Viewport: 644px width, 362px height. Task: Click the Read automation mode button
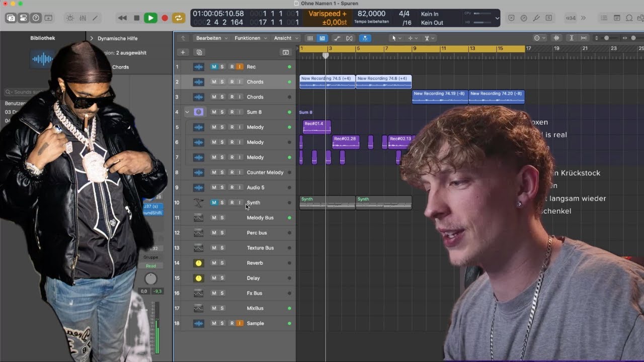coord(151,266)
